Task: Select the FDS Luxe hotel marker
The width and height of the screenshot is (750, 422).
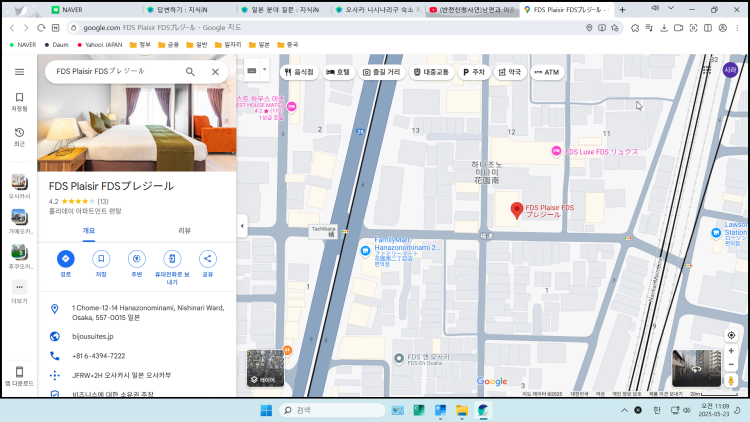Action: pyautogui.click(x=556, y=151)
